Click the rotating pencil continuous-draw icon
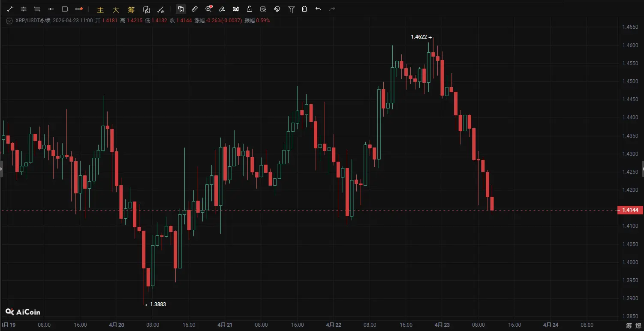This screenshot has height=331, width=644. click(146, 9)
